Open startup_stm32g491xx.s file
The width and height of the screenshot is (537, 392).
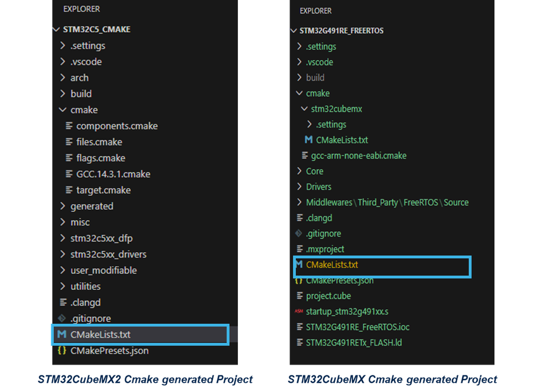[347, 311]
